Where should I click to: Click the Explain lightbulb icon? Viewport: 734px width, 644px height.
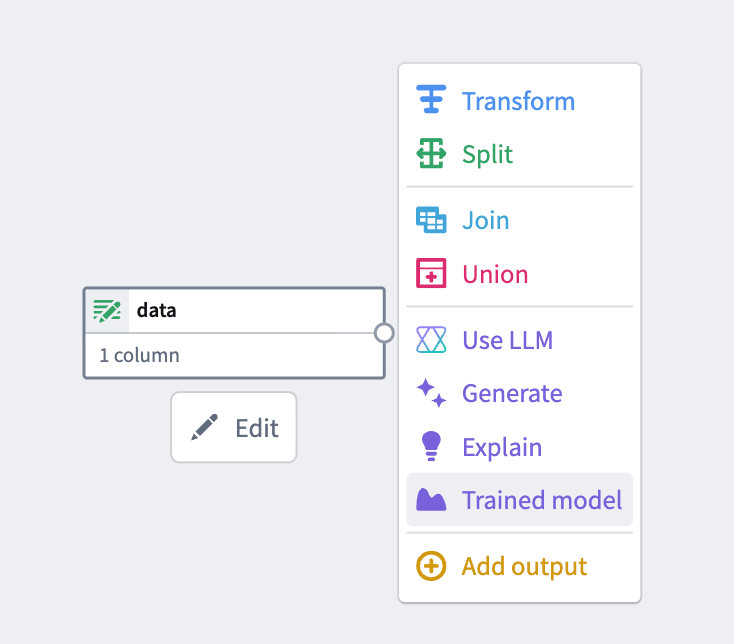(431, 446)
